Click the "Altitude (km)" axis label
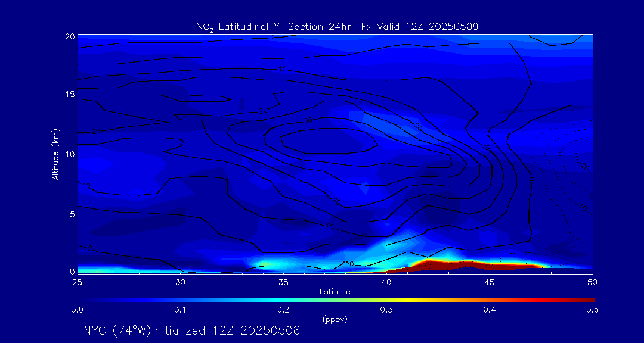This screenshot has height=343, width=644. (55, 153)
